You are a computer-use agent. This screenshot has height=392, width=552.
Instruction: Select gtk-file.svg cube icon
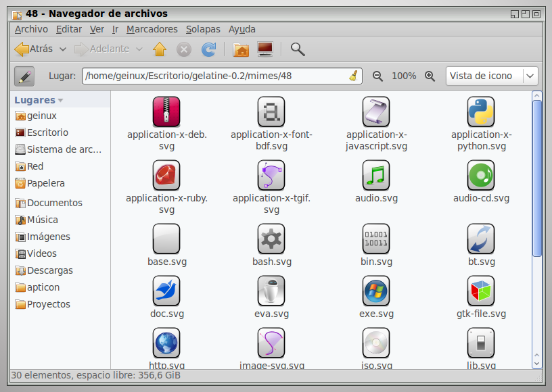481,291
